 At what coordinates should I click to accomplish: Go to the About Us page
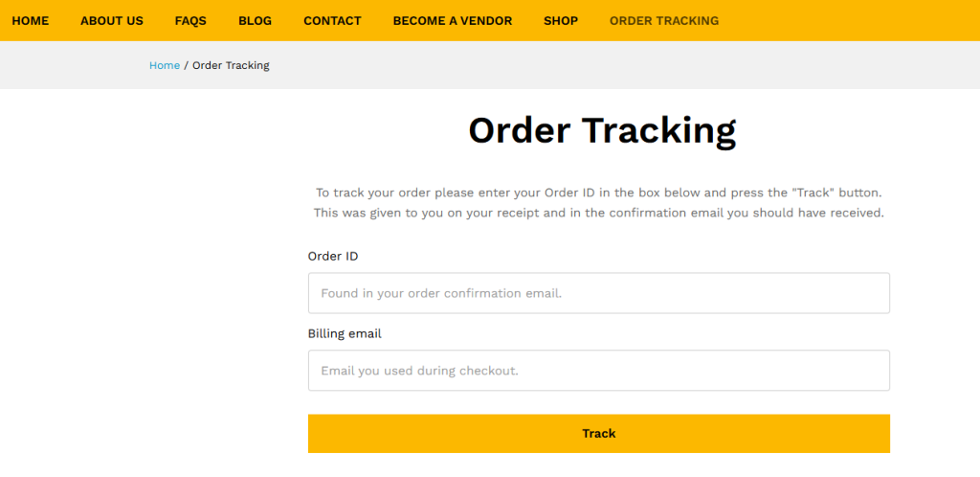point(112,20)
